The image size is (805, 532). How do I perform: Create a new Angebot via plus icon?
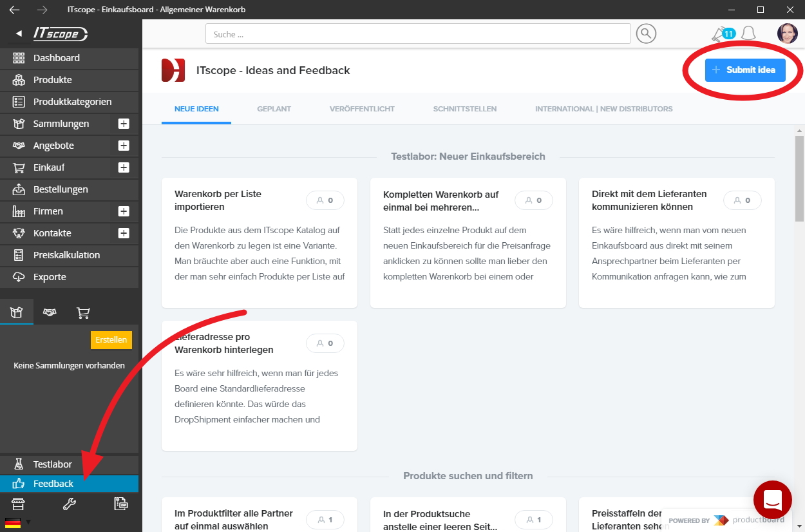pyautogui.click(x=124, y=146)
